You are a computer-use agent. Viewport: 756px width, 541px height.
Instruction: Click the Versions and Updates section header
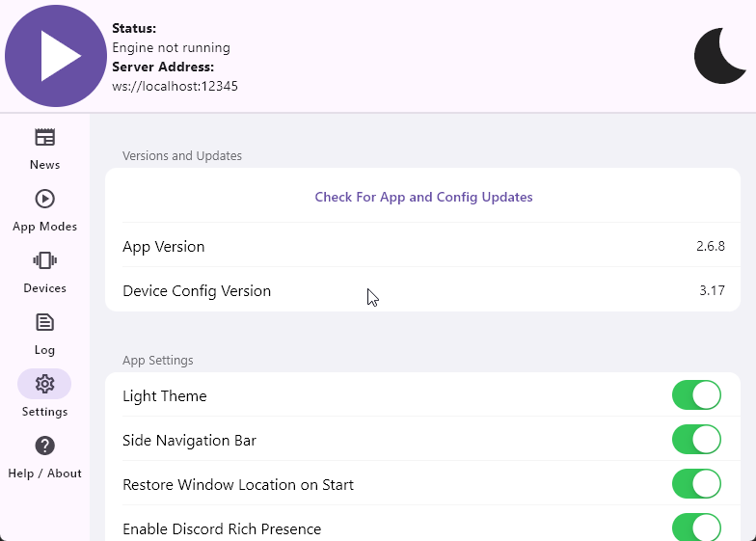coord(182,155)
